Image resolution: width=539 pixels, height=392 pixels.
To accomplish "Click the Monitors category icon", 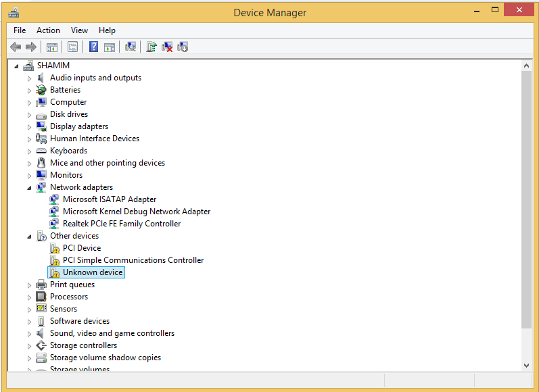I will (41, 175).
